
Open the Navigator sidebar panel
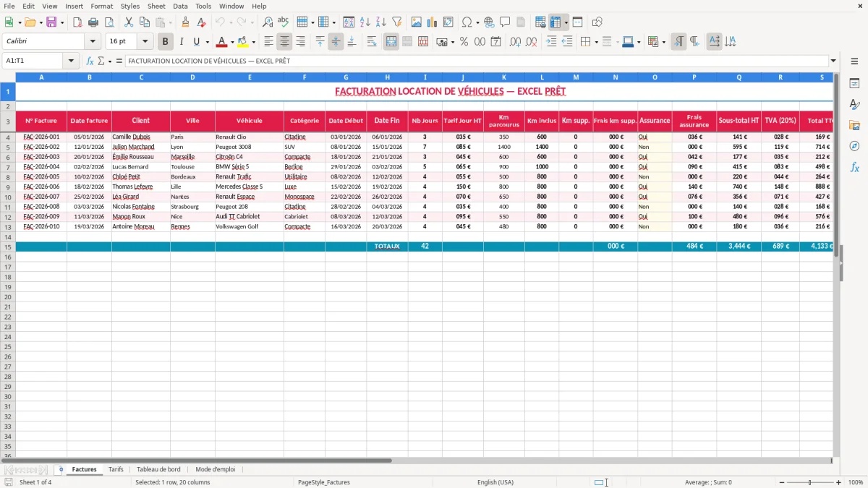[x=854, y=146]
